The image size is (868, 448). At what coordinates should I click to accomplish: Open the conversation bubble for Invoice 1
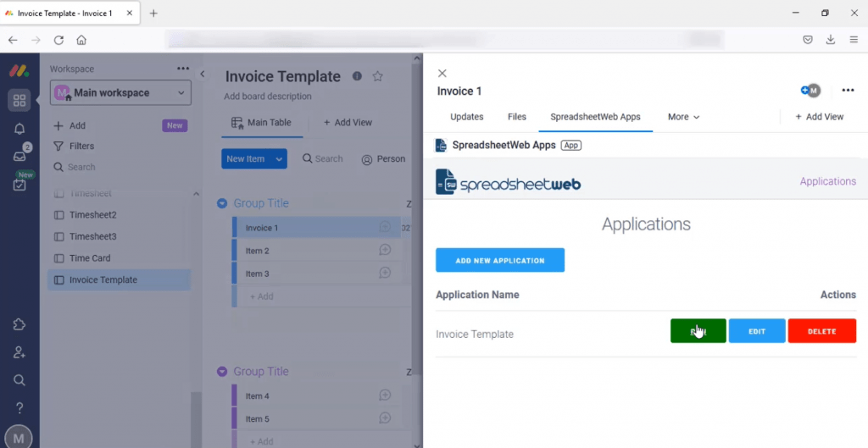click(385, 227)
